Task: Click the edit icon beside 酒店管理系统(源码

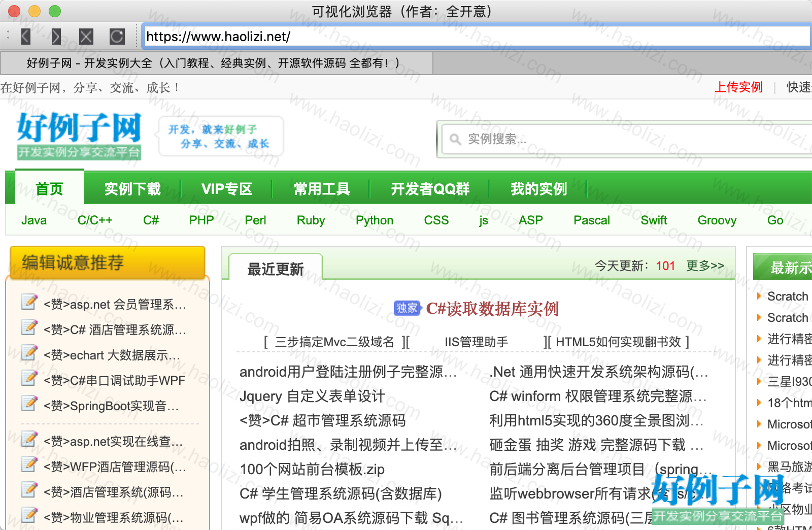Action: (x=29, y=490)
